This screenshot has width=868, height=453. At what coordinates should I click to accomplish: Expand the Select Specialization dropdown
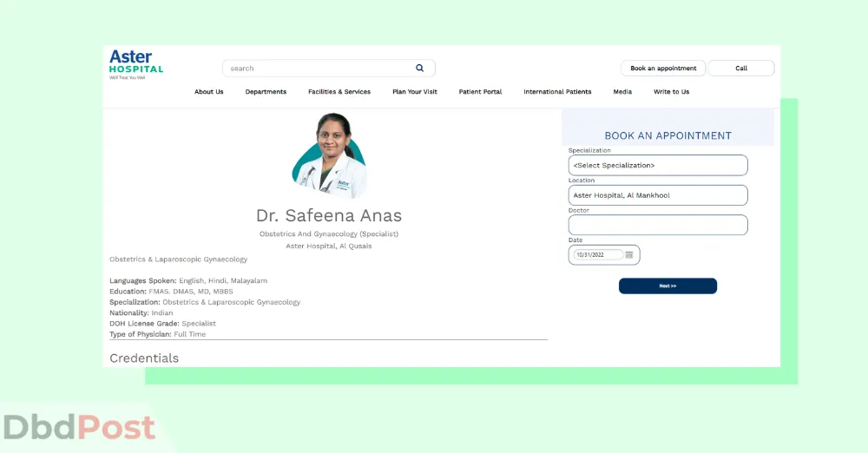click(x=658, y=165)
